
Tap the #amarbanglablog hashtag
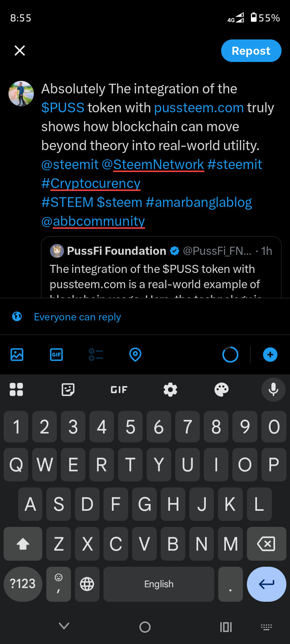pyautogui.click(x=199, y=202)
